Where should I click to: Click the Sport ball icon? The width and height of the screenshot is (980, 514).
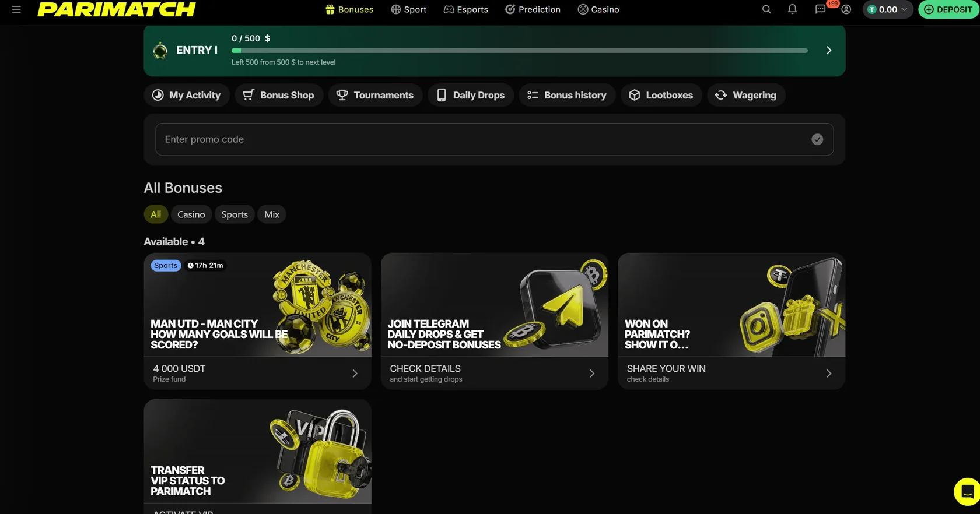coord(395,9)
